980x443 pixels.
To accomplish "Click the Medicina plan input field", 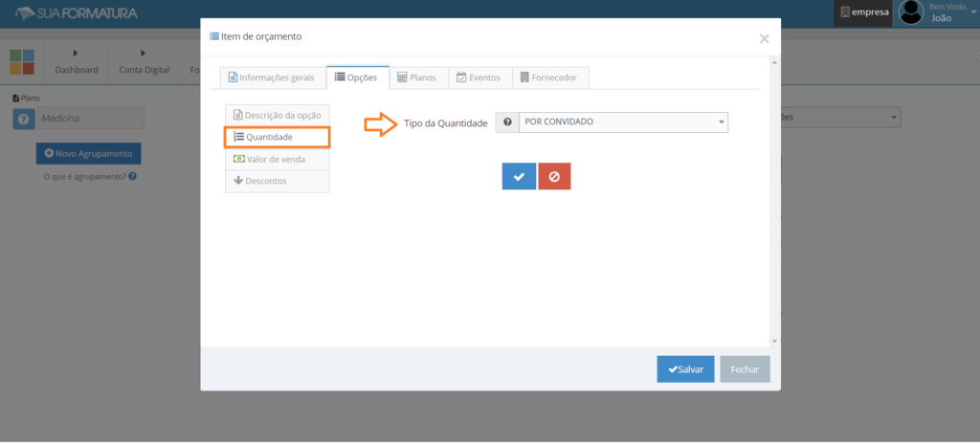I will [90, 118].
